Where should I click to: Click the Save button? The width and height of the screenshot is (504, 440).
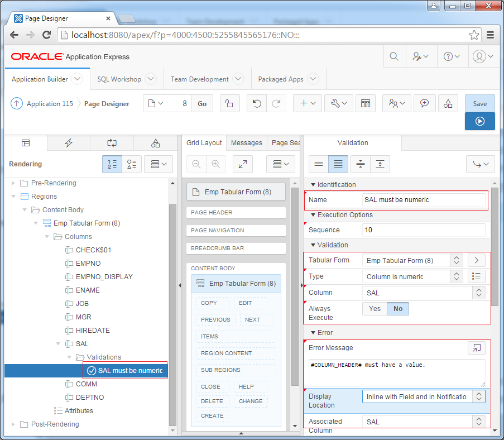click(479, 103)
